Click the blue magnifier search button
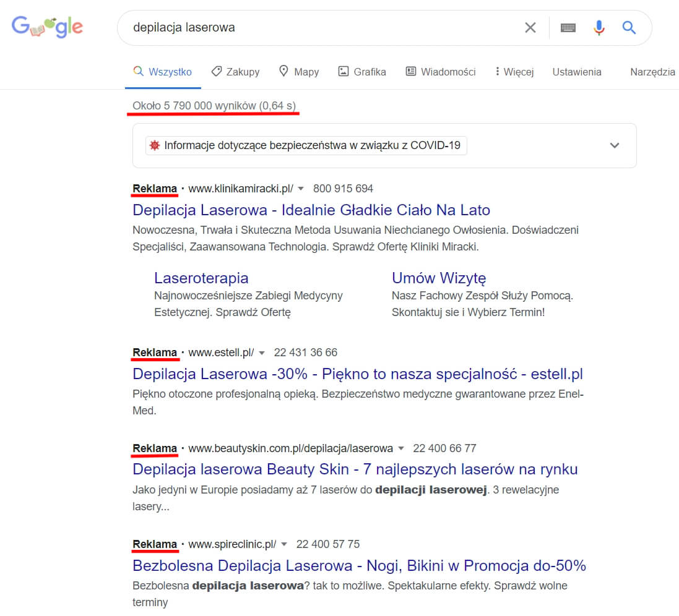679x616 pixels. tap(629, 28)
